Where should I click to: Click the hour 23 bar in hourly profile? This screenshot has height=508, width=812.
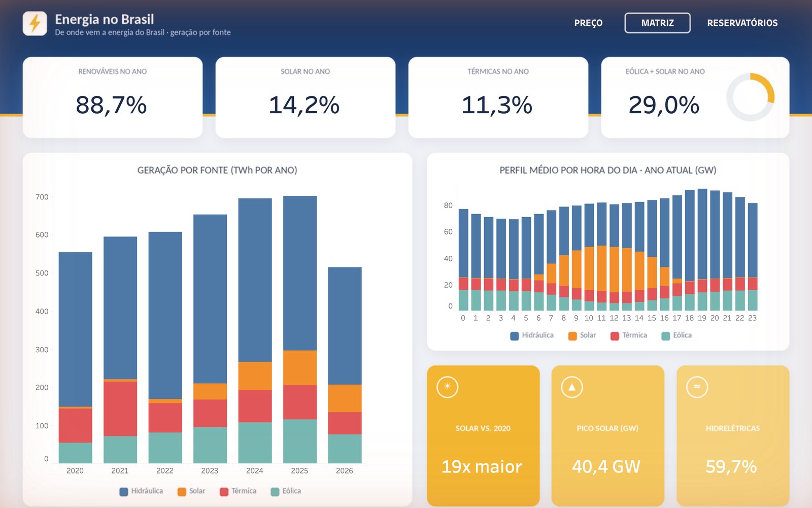click(x=753, y=257)
